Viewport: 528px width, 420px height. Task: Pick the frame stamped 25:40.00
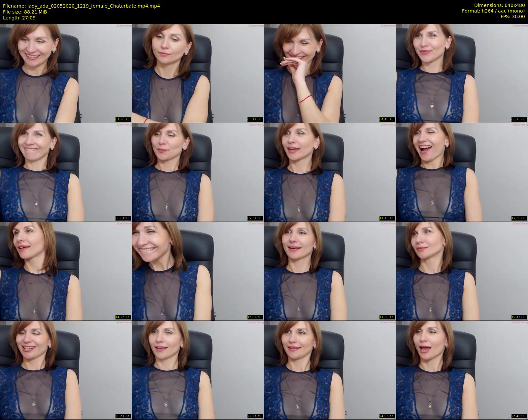462,370
